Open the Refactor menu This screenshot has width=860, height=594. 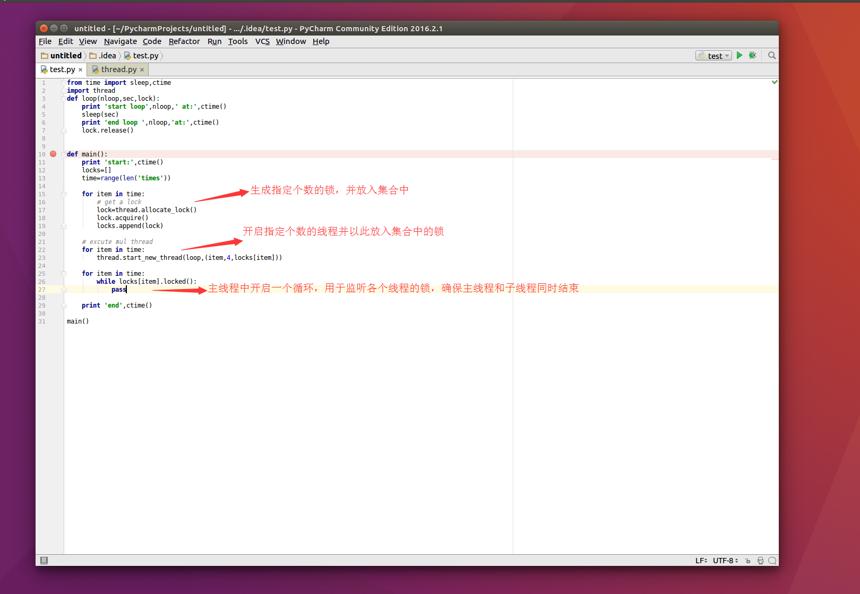click(184, 41)
